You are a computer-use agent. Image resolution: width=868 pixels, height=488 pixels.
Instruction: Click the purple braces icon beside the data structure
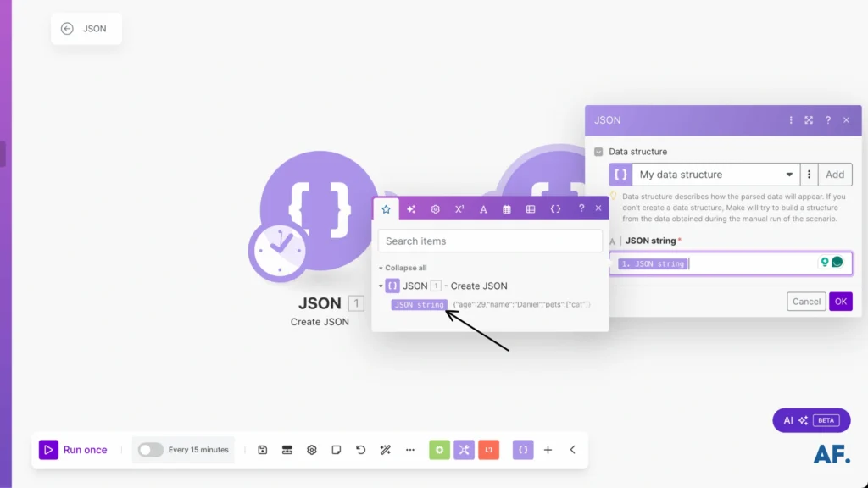[620, 175]
